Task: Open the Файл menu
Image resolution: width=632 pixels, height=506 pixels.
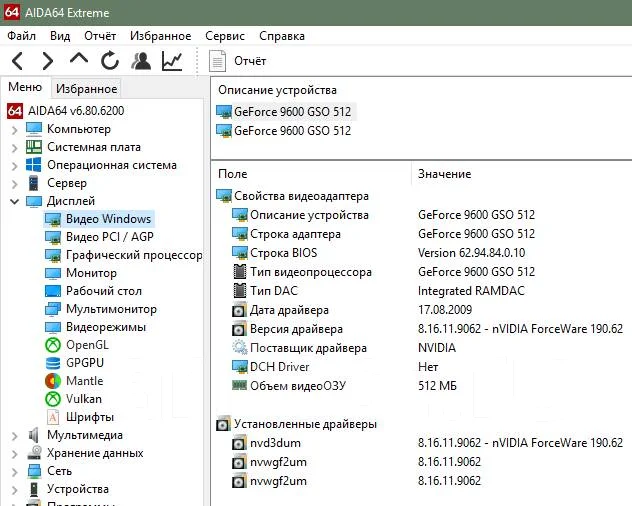Action: coord(21,36)
